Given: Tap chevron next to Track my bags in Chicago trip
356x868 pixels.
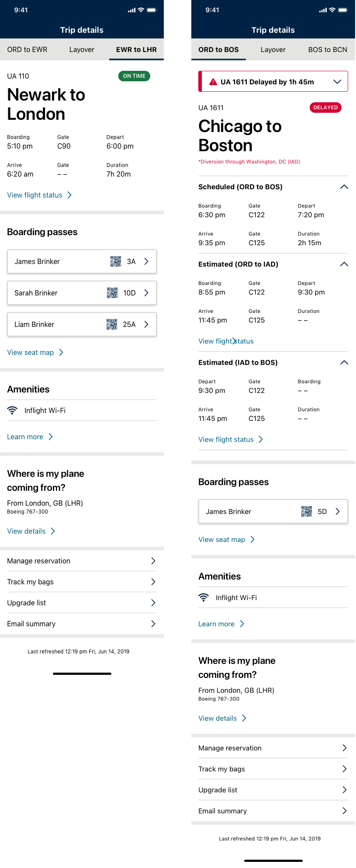Looking at the screenshot, I should [344, 769].
